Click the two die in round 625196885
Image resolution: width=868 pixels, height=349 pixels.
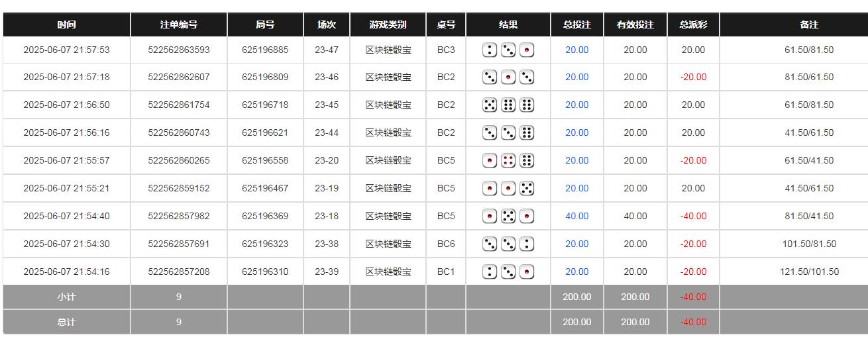coord(490,50)
